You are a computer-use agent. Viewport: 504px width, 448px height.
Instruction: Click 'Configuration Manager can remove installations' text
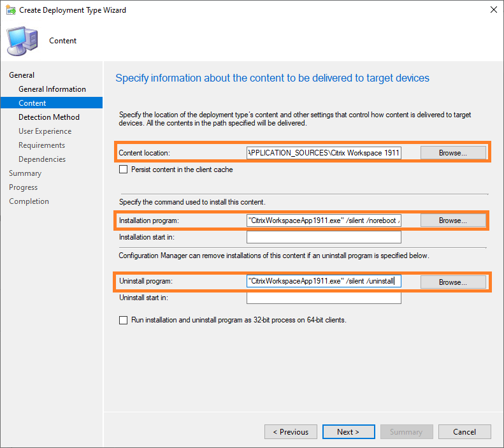274,256
